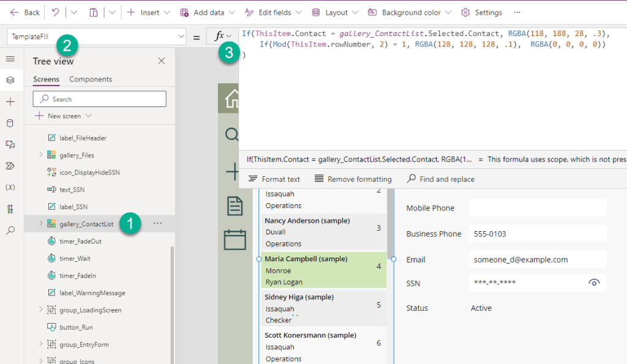
Task: Expand the gallery_ContactList tree node
Action: [40, 223]
